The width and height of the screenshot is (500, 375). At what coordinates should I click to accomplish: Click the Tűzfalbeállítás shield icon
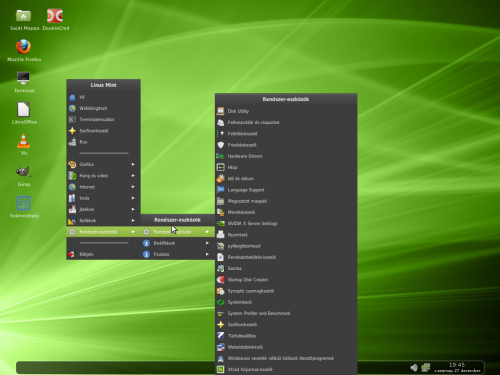pyautogui.click(x=220, y=336)
